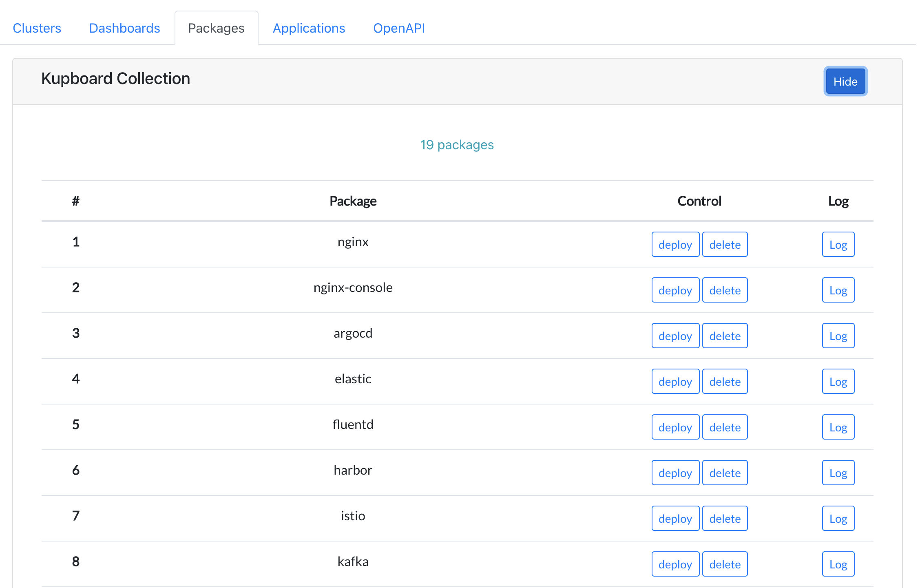
Task: Delete the nginx-console package
Action: pos(725,290)
